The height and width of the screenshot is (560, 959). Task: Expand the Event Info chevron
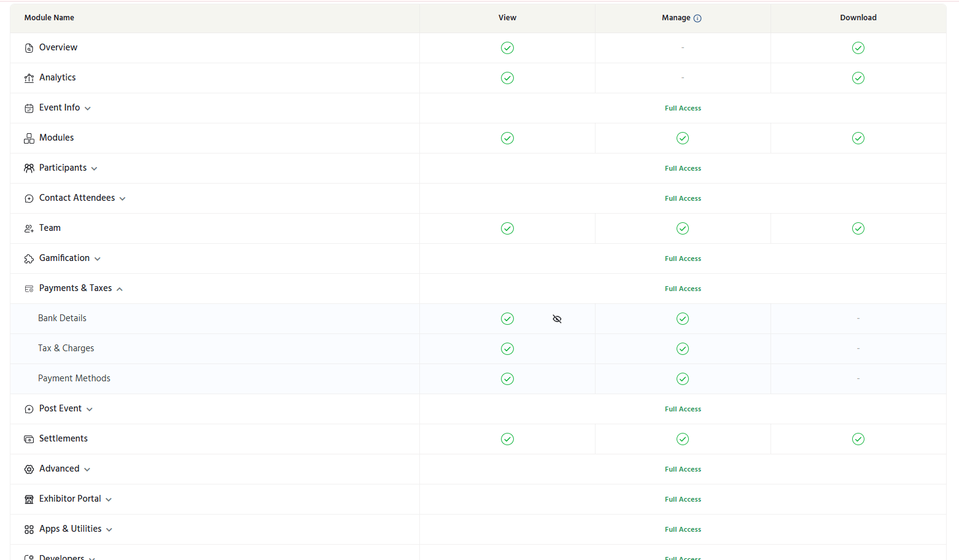pos(88,109)
